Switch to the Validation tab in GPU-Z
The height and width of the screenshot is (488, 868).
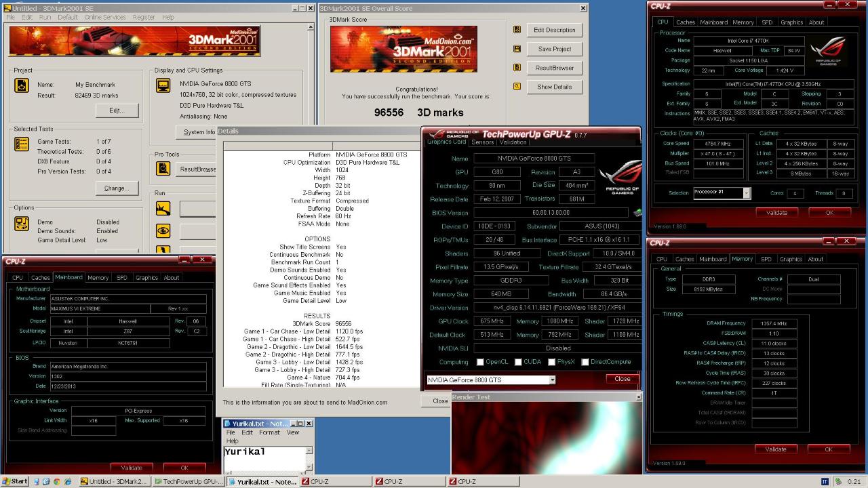pos(513,142)
